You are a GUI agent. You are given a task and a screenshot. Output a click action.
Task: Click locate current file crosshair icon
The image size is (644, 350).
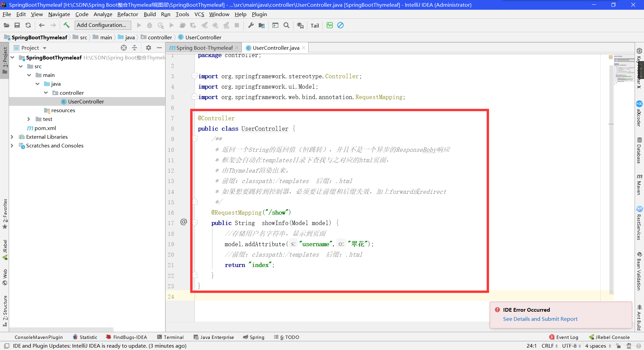pyautogui.click(x=124, y=48)
